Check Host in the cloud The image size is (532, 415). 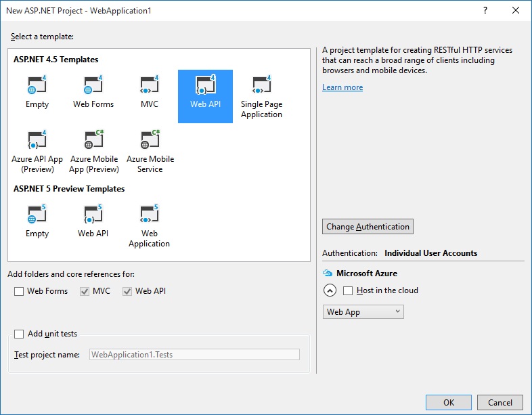tap(348, 291)
